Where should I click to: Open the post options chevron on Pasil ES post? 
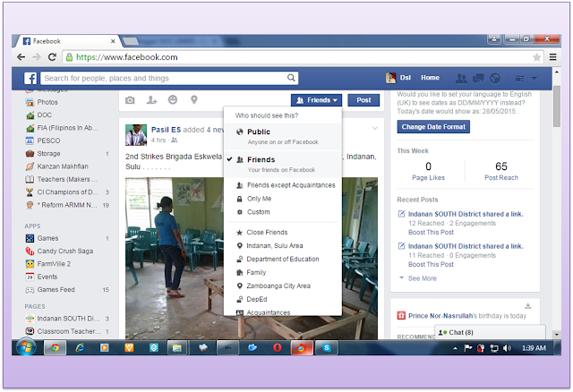pos(375,128)
